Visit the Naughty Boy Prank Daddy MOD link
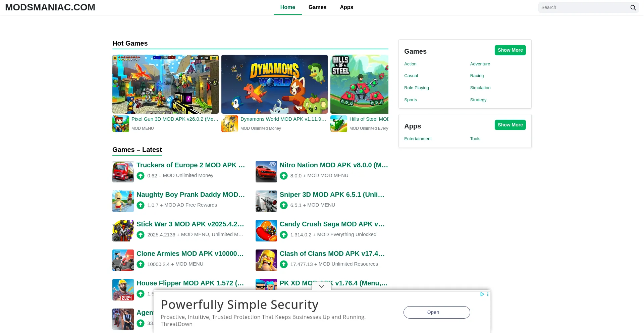The width and height of the screenshot is (644, 333). click(191, 195)
